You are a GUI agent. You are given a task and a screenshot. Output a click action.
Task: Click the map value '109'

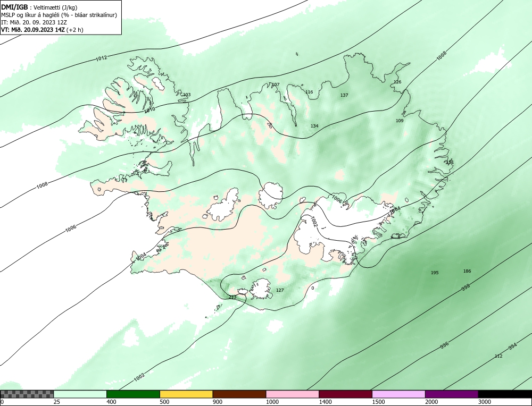tap(400, 121)
